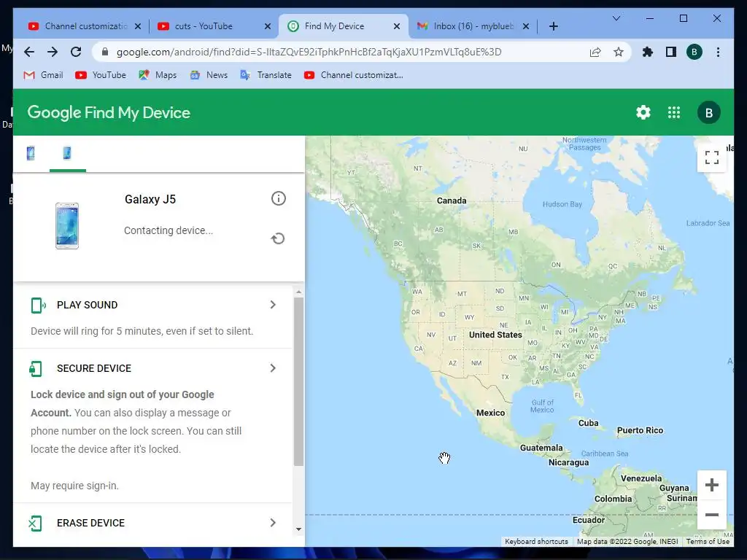The height and width of the screenshot is (560, 747).
Task: Open map Keyboard shortcuts
Action: (x=536, y=542)
